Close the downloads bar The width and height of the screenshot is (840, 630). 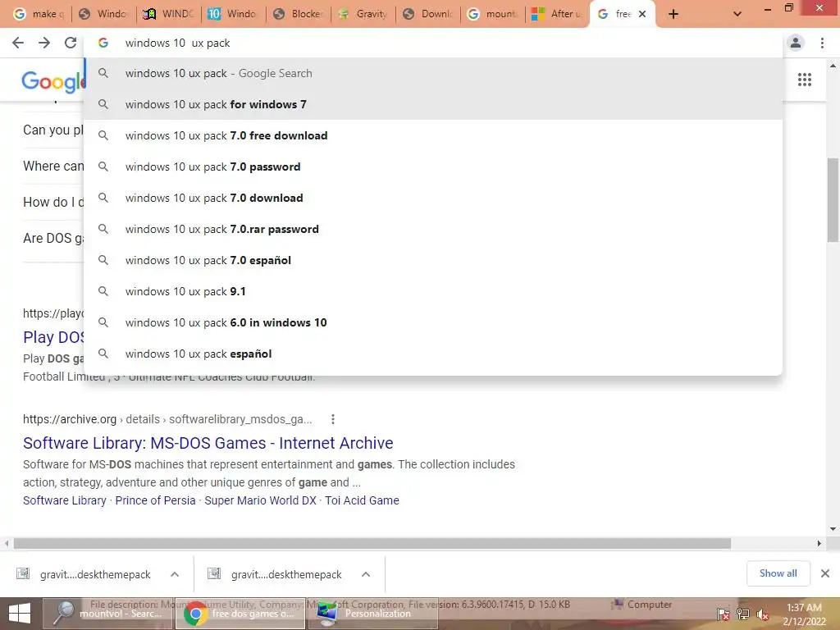point(825,573)
